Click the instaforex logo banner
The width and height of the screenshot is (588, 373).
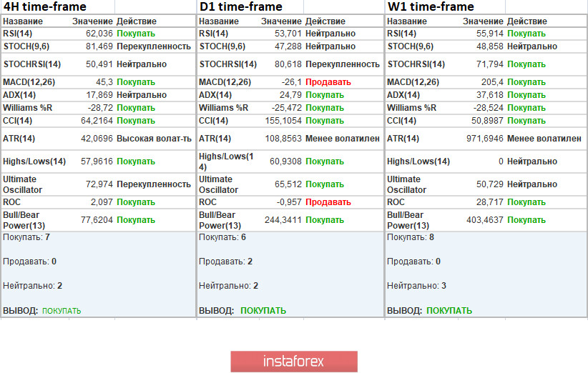(294, 362)
